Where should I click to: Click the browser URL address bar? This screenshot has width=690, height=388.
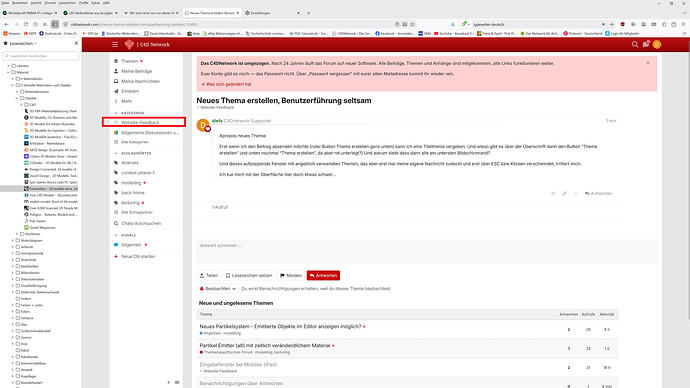click(x=229, y=24)
